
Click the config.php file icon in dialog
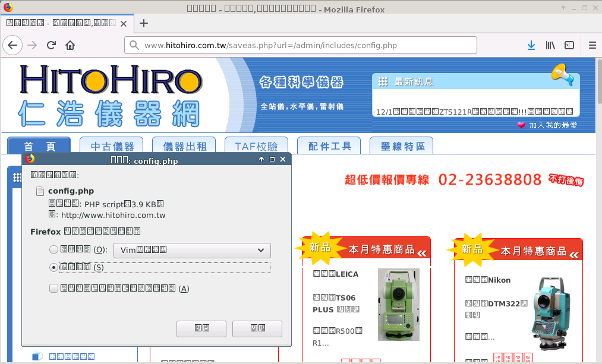coord(40,191)
